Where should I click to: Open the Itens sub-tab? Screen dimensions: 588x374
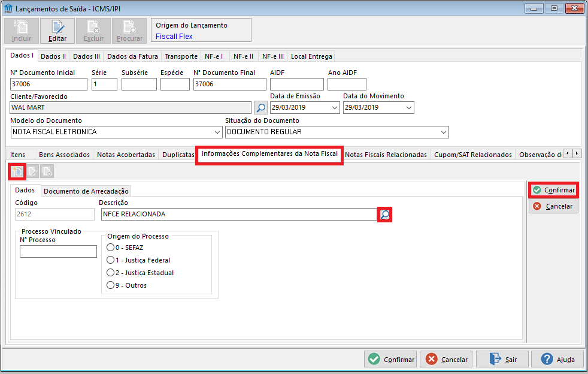pyautogui.click(x=17, y=155)
